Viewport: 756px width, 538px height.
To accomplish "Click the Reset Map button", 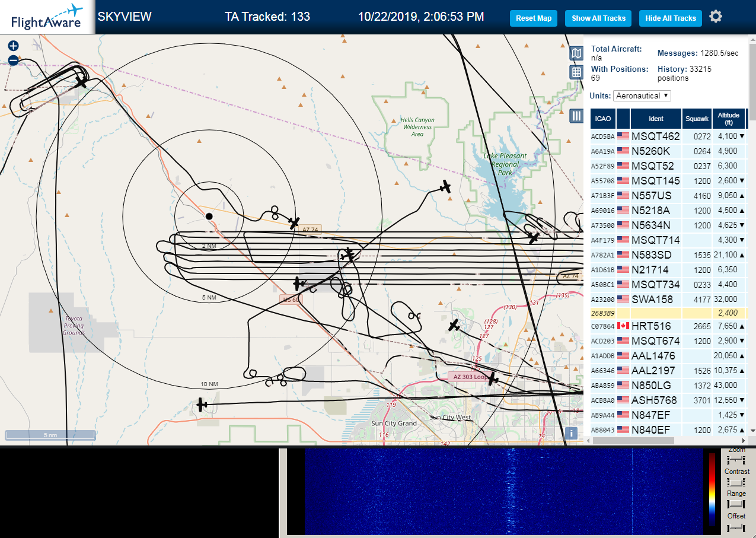I will (534, 18).
